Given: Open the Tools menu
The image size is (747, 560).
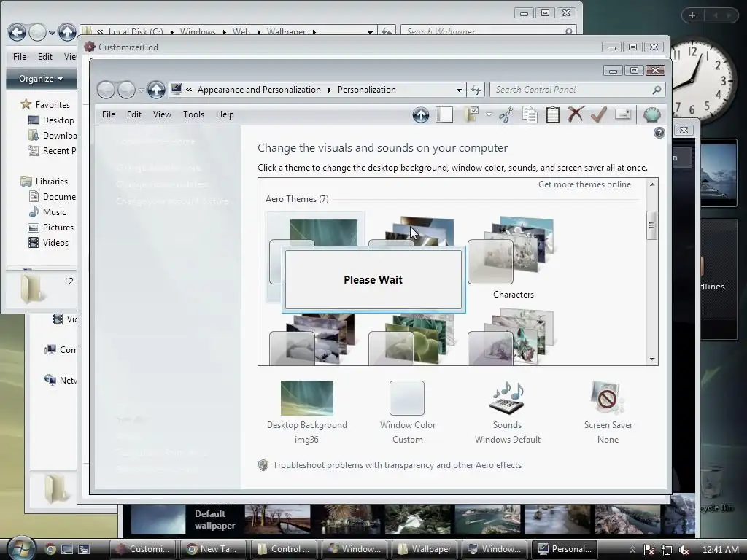Looking at the screenshot, I should coord(193,114).
